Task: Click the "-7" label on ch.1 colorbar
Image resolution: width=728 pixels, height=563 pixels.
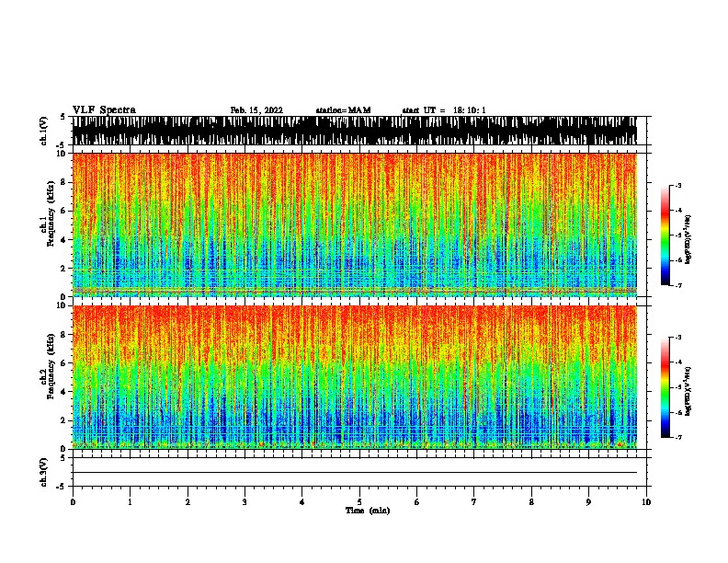Action: (x=678, y=285)
